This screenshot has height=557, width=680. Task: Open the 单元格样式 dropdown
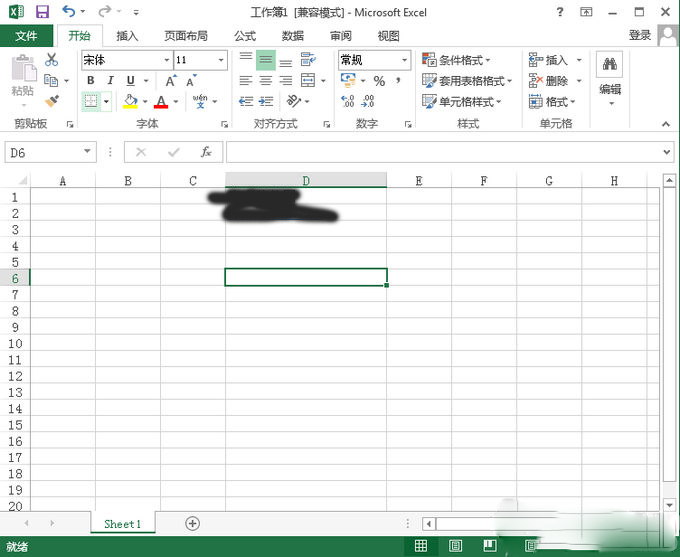462,102
